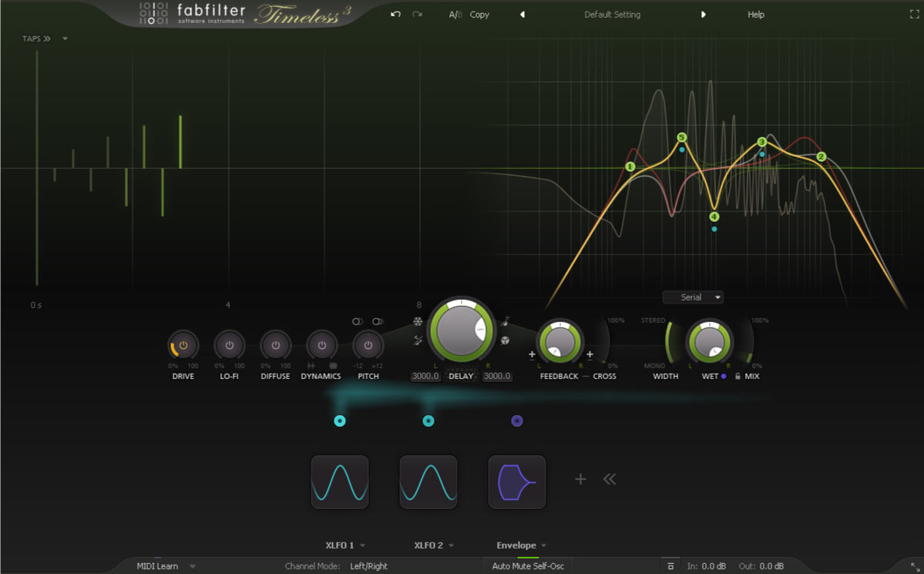
Task: Click the freeze delay snowflake icon
Action: point(418,321)
